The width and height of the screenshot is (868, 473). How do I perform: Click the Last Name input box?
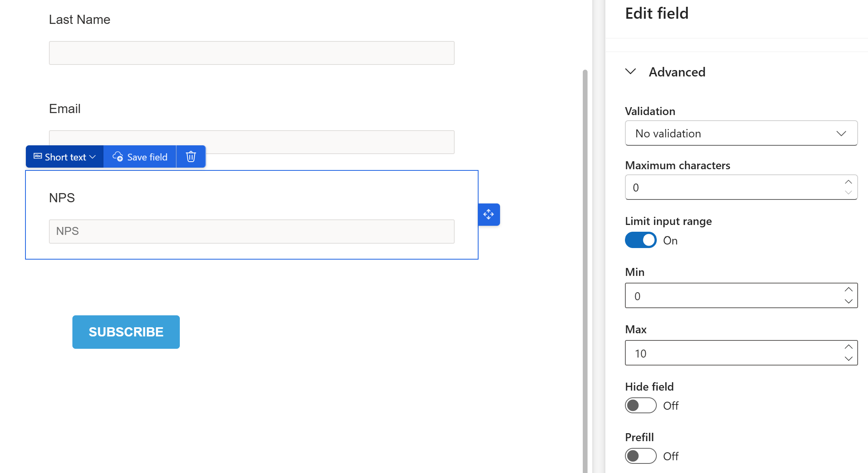251,53
